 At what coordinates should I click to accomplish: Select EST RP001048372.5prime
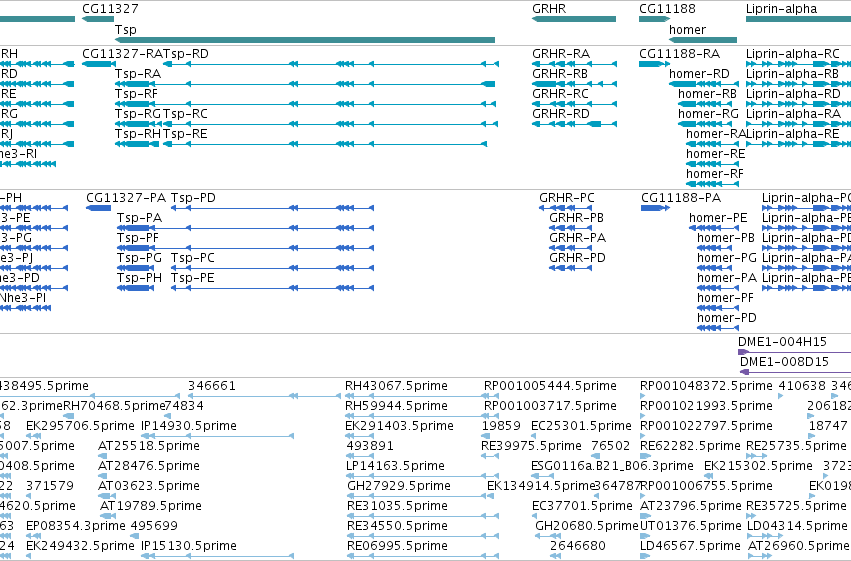click(x=706, y=386)
